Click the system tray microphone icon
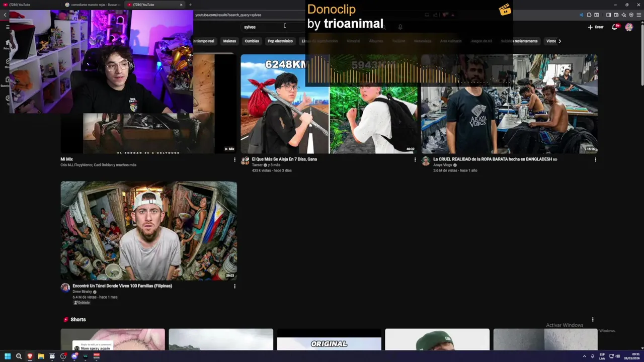The width and height of the screenshot is (644, 362). pyautogui.click(x=592, y=356)
